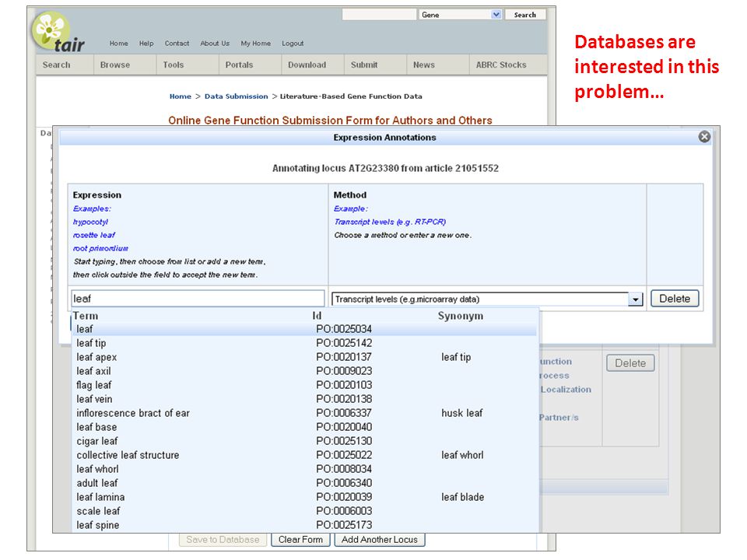Click the Save to Database button
Viewport: 747px width, 560px height.
click(x=223, y=540)
